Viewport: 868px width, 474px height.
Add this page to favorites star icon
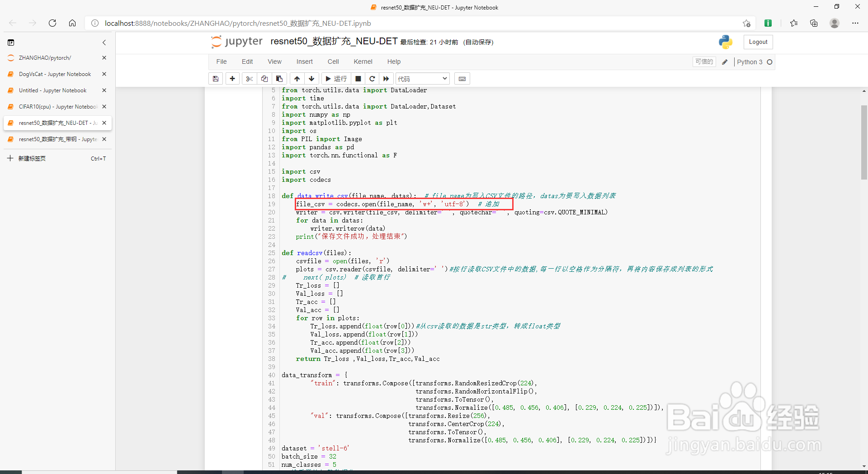[746, 23]
